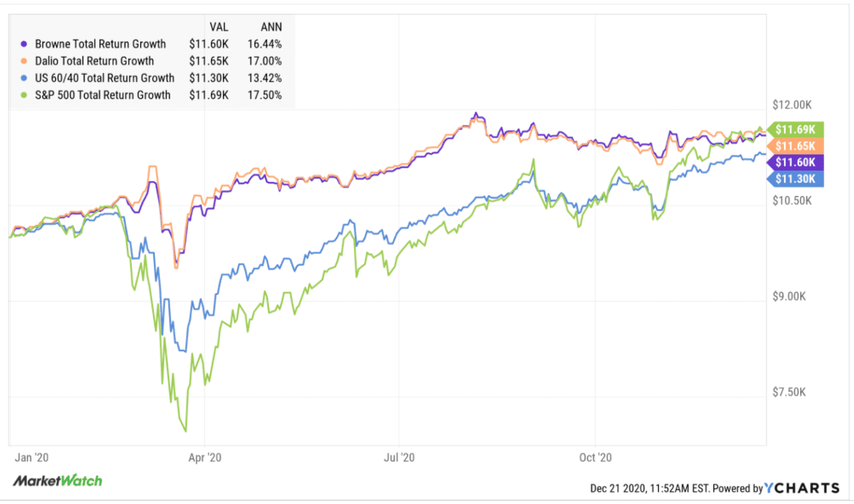The height and width of the screenshot is (504, 854).
Task: Select the orange $11.65K end-value tag
Action: pos(798,146)
